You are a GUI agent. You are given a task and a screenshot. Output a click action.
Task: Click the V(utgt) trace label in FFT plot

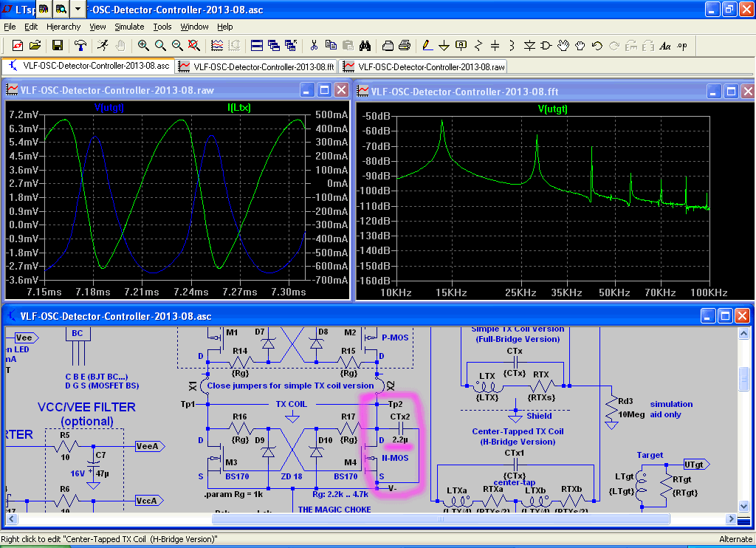[x=551, y=109]
